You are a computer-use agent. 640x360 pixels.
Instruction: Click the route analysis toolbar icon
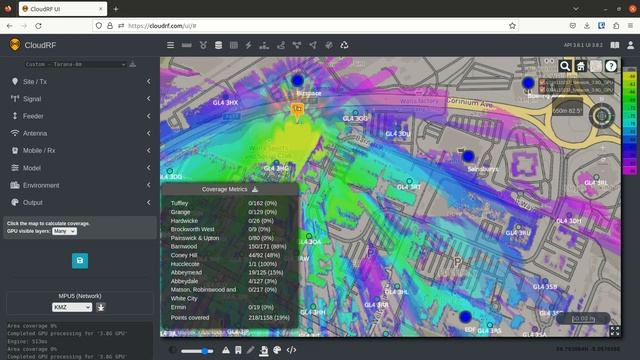[x=281, y=45]
